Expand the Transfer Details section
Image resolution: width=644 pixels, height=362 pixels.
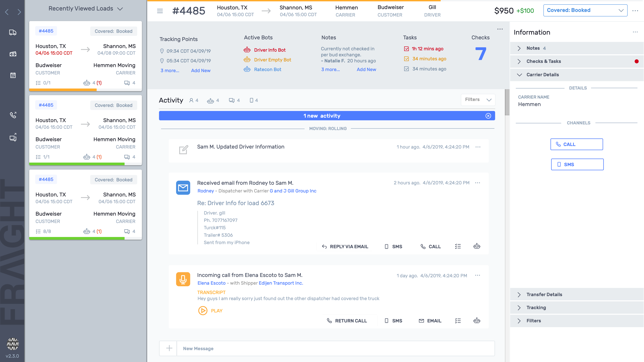point(577,295)
